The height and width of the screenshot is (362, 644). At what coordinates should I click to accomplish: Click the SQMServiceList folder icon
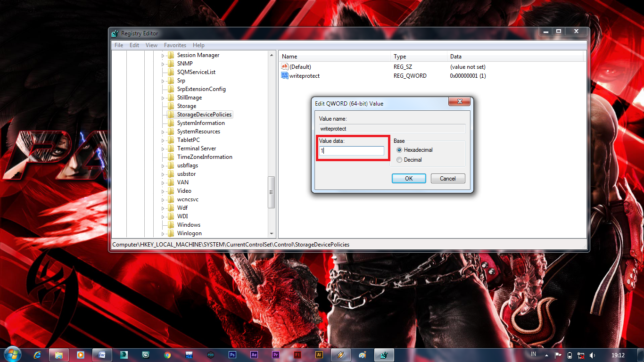171,72
